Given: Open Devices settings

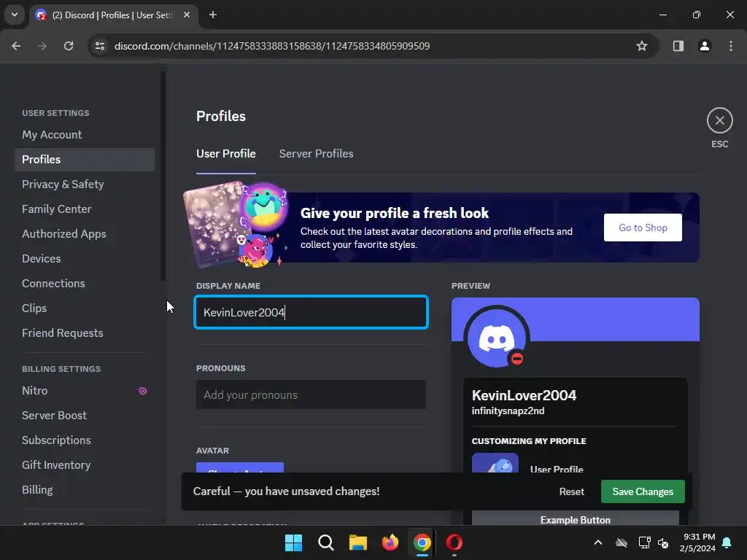Looking at the screenshot, I should click(x=85, y=259).
